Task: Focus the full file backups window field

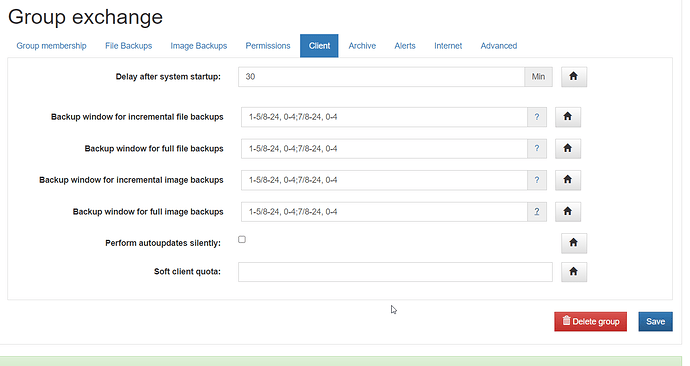Action: pos(384,149)
